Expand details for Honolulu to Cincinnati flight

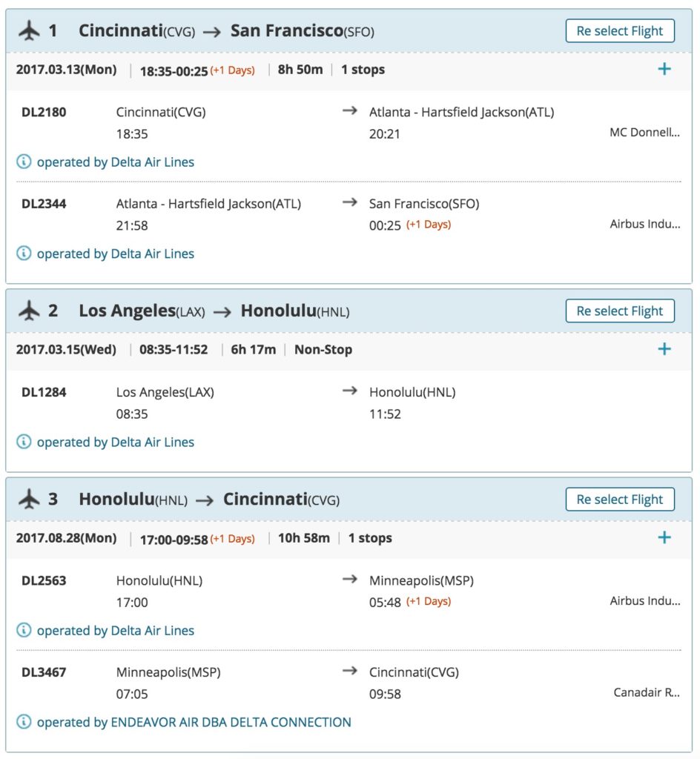click(664, 538)
